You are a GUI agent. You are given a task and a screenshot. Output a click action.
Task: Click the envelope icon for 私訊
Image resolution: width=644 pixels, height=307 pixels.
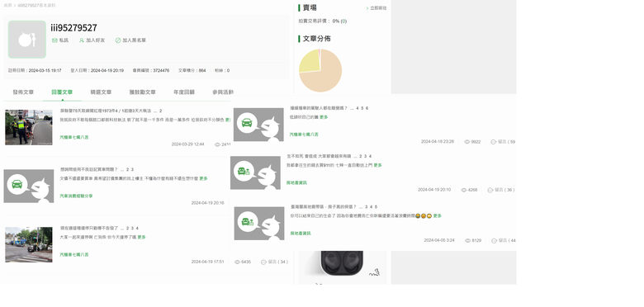coord(54,40)
